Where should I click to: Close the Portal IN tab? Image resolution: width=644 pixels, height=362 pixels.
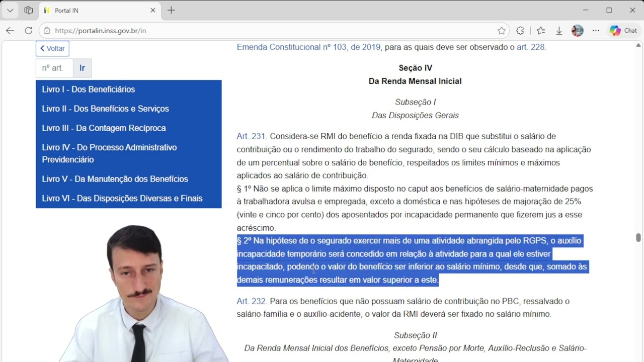click(153, 10)
